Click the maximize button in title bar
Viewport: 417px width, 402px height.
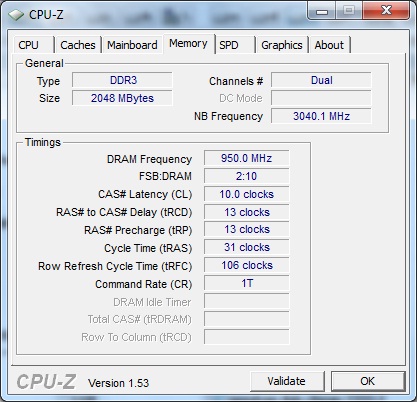pos(349,11)
